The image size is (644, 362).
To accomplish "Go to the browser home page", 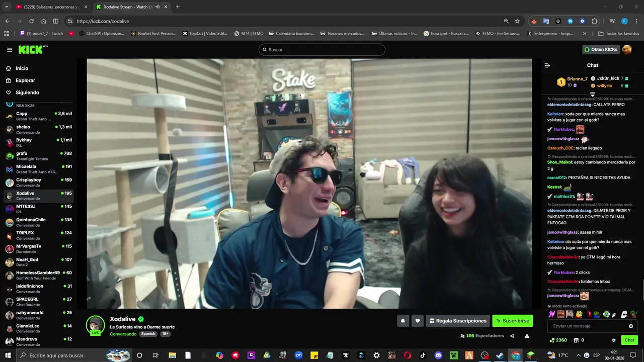I will 44,21.
